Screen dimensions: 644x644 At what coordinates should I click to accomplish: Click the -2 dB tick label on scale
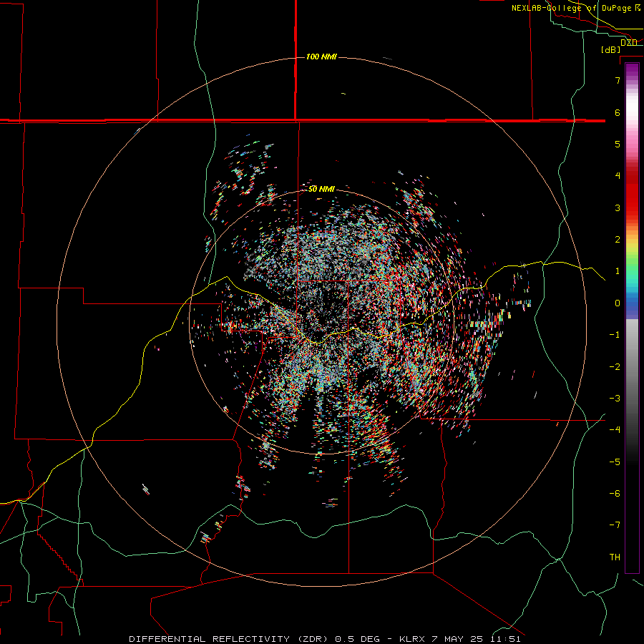tap(615, 367)
